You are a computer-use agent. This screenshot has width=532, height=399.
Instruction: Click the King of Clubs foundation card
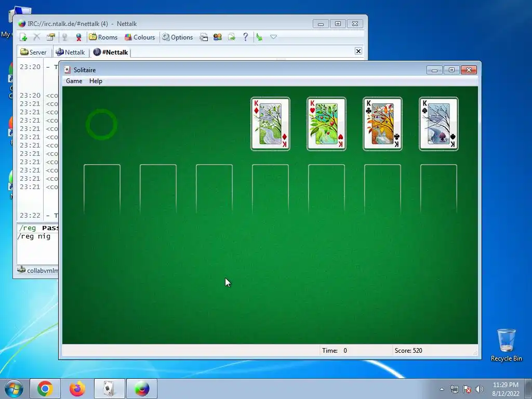point(383,124)
